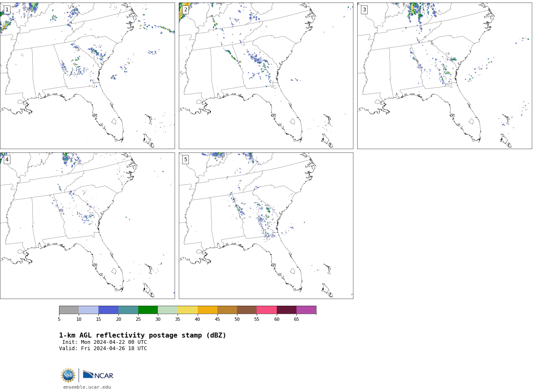Screen dimensions: 536x392
Task: Click the yellow 35-40 dBZ swatch
Action: click(x=188, y=310)
